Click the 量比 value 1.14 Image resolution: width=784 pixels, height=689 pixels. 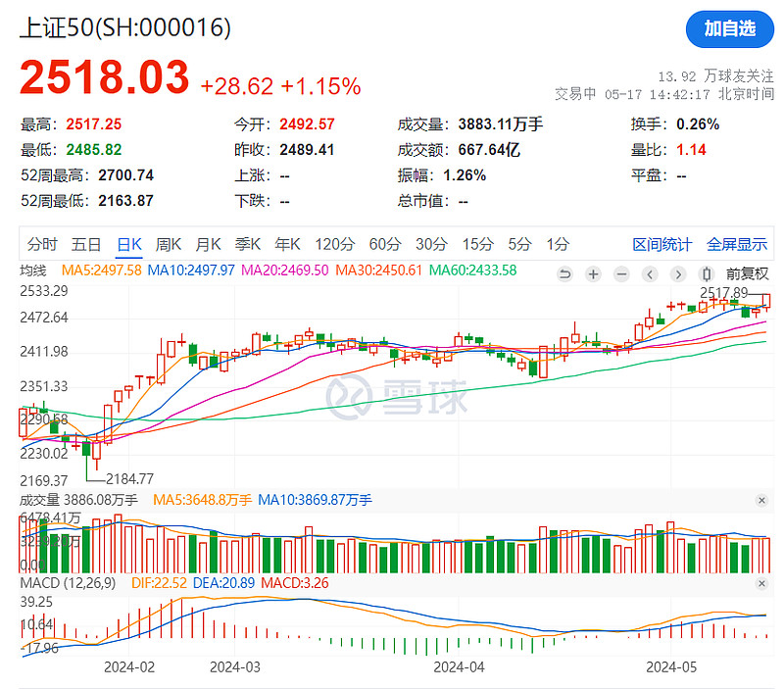pos(691,150)
